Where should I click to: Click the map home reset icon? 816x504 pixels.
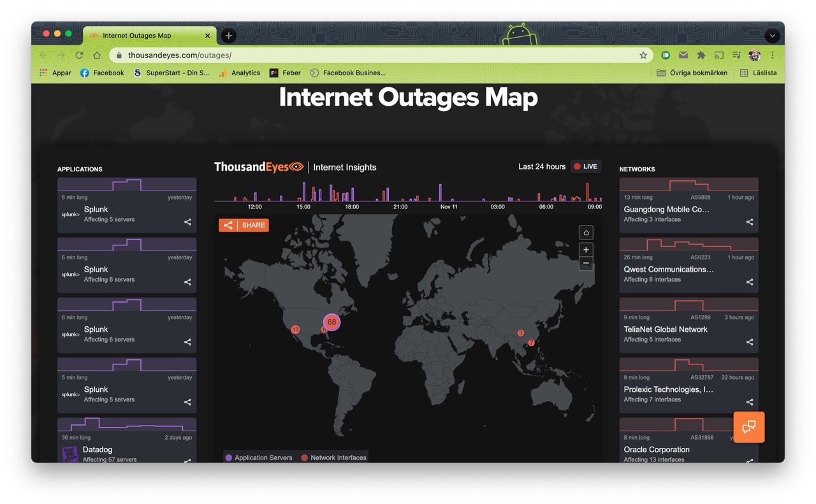[586, 233]
